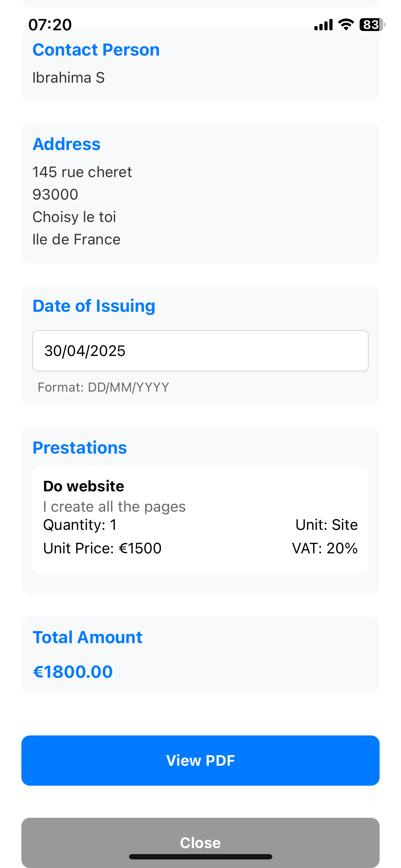401x868 pixels.
Task: Tap the VAT 20% label
Action: click(325, 548)
